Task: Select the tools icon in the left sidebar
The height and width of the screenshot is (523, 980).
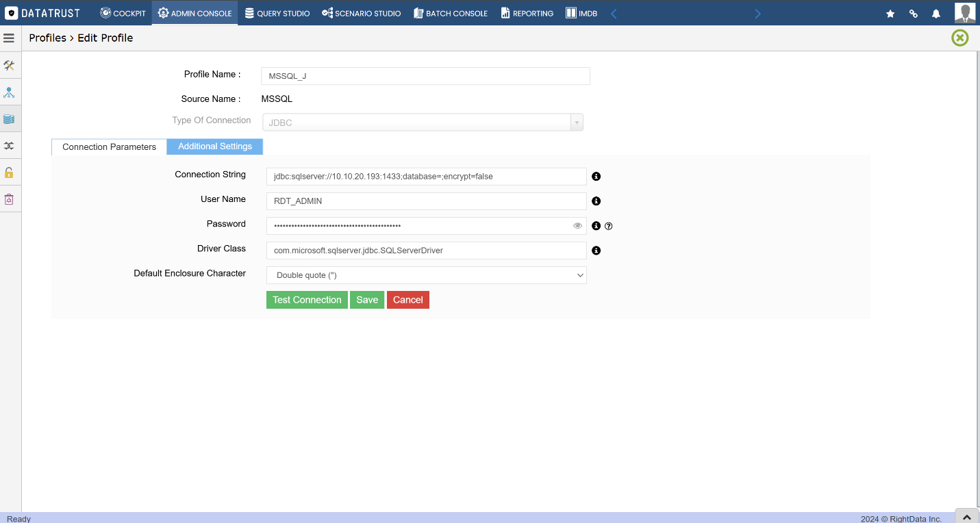Action: tap(9, 65)
